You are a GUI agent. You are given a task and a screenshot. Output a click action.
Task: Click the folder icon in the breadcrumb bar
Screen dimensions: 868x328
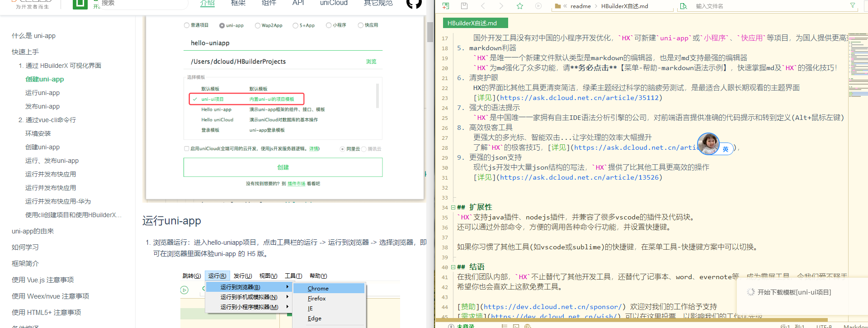[558, 6]
